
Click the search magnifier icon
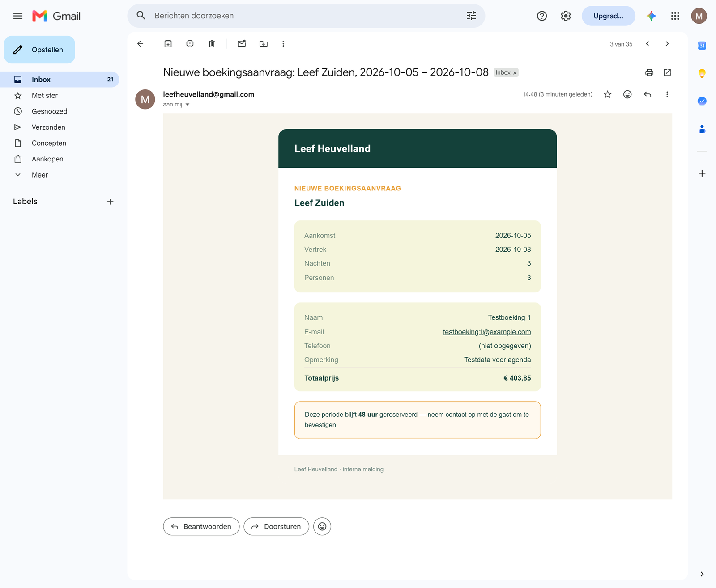click(x=141, y=16)
